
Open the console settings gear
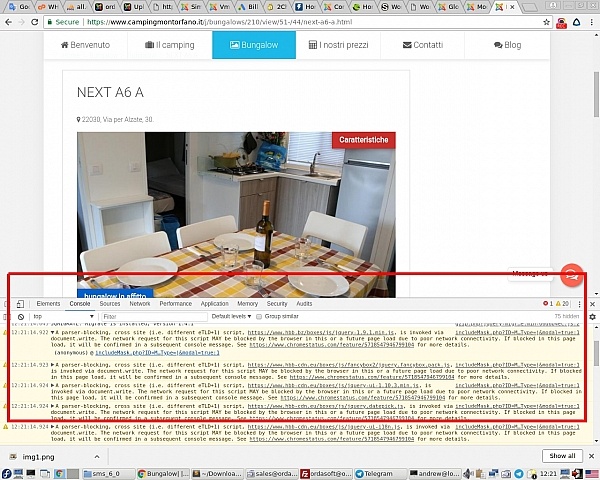pyautogui.click(x=592, y=317)
